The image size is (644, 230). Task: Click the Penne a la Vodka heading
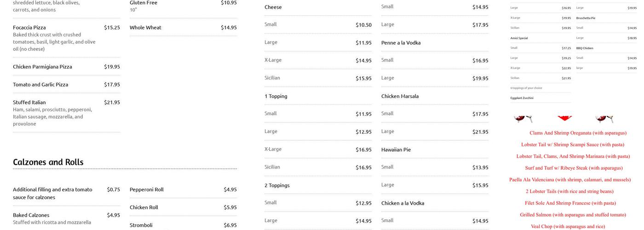click(x=401, y=43)
